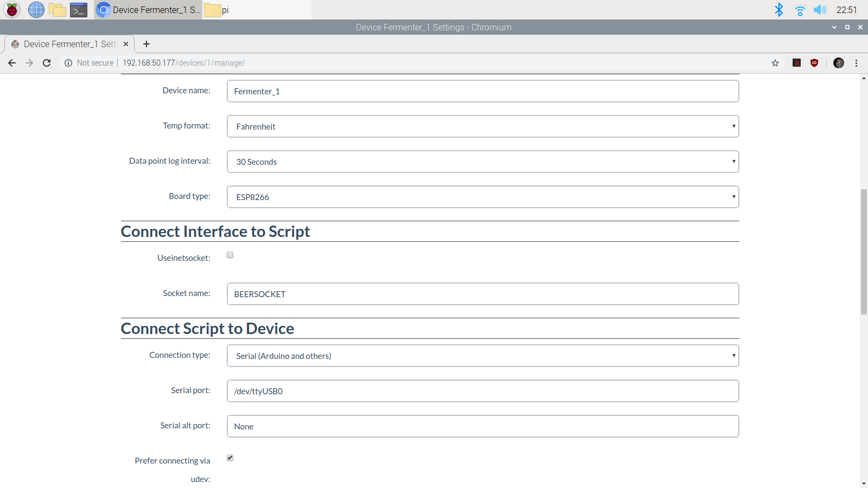The height and width of the screenshot is (488, 868).
Task: Click the scrollbar down arrow
Action: tap(864, 484)
